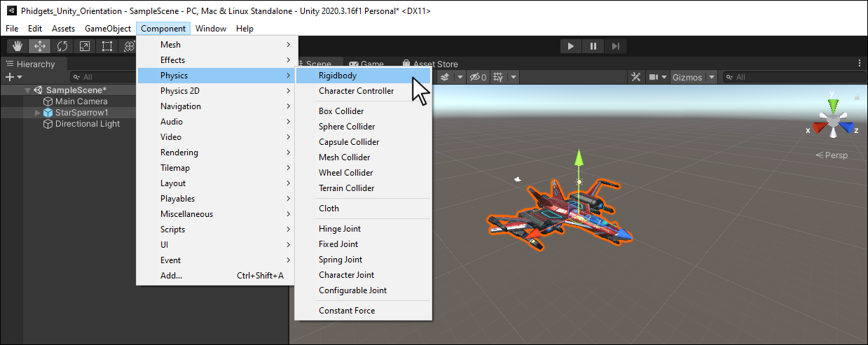This screenshot has width=868, height=345.
Task: Select the Rotate tool in the toolbar
Action: [x=62, y=46]
